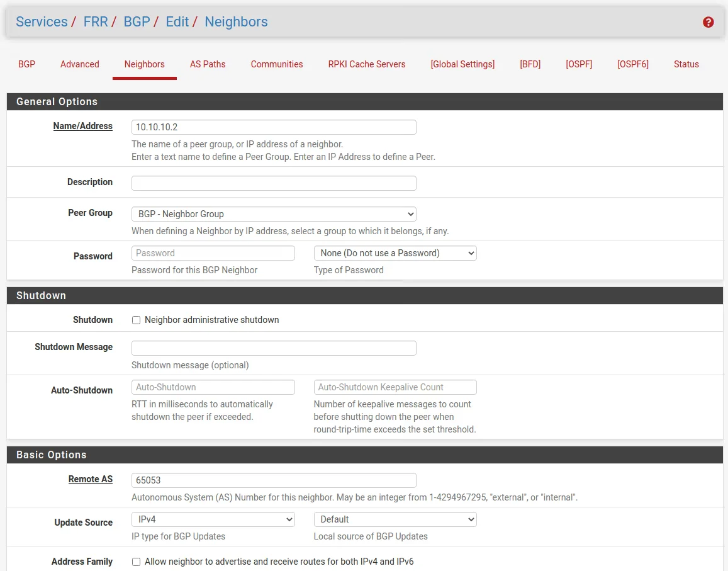The image size is (728, 571).
Task: Expand the password type dropdown
Action: tap(395, 253)
